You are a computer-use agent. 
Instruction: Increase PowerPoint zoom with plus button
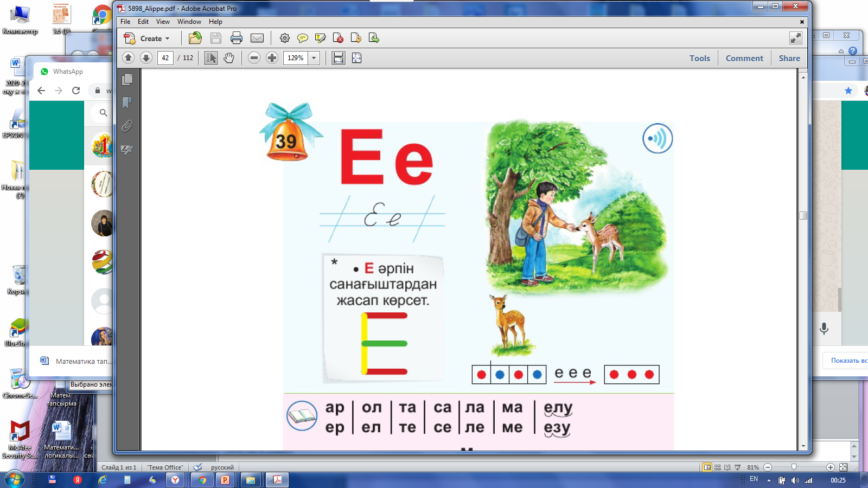831,467
